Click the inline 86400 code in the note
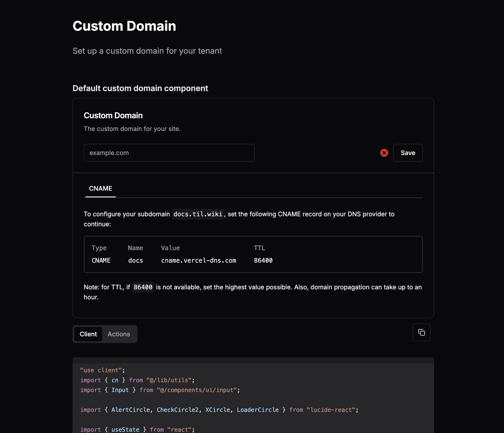Viewport: 504px width, 433px height. pyautogui.click(x=143, y=288)
